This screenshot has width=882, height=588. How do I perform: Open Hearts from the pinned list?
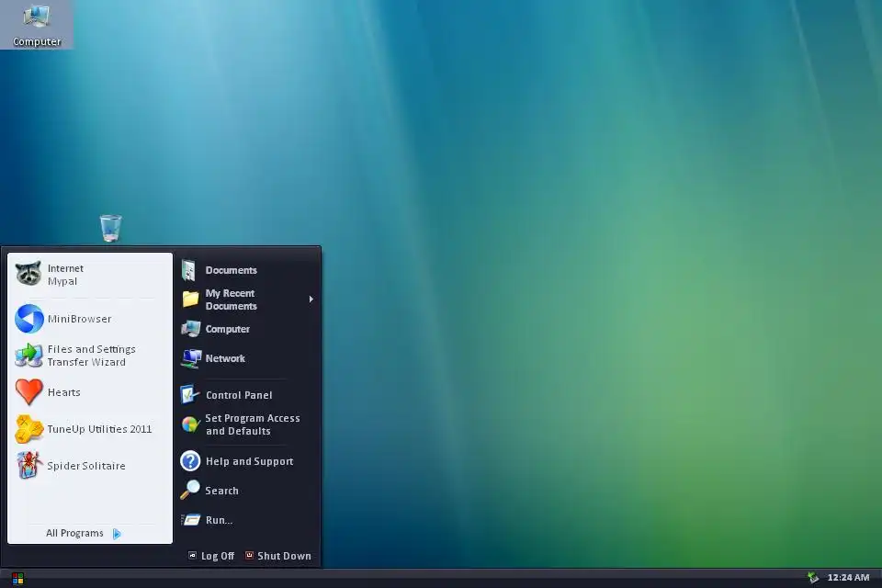click(x=90, y=392)
